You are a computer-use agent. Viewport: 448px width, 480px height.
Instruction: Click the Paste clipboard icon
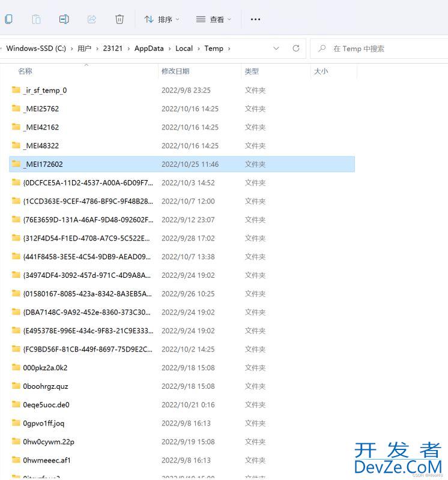point(36,19)
